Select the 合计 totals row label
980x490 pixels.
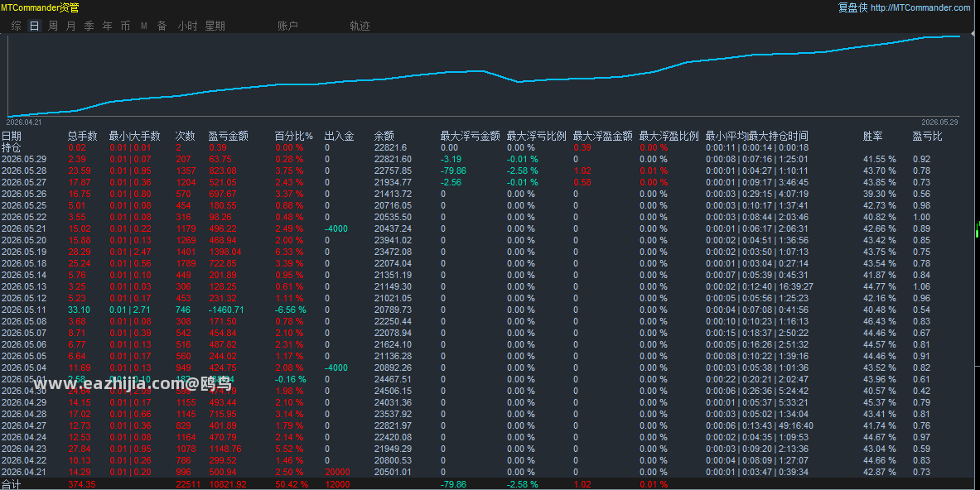pyautogui.click(x=12, y=484)
